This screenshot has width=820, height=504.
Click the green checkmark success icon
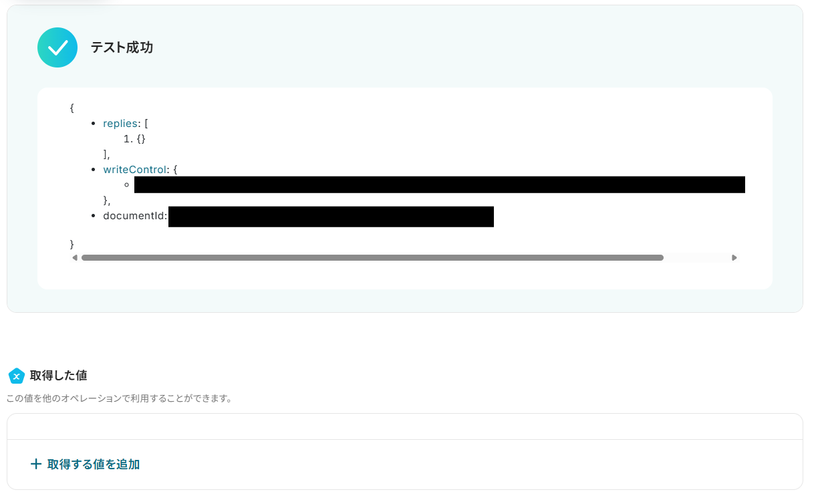tap(57, 47)
